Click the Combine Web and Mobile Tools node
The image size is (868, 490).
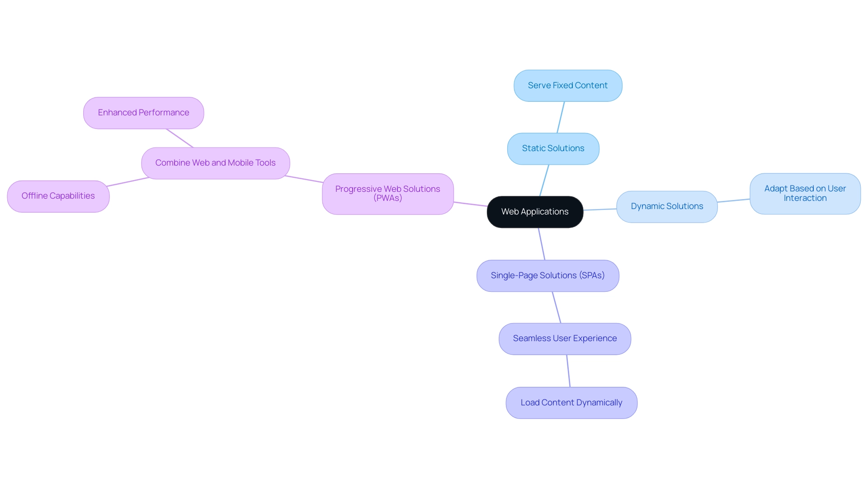(215, 162)
